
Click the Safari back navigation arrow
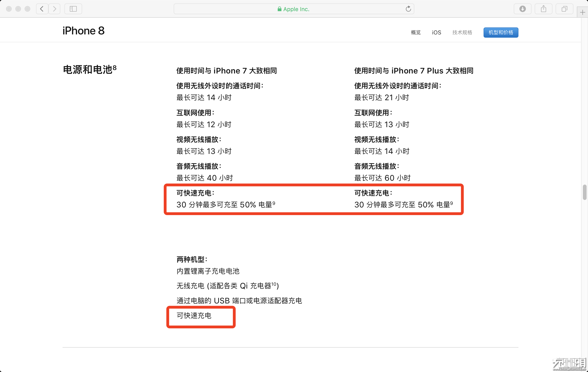click(42, 9)
